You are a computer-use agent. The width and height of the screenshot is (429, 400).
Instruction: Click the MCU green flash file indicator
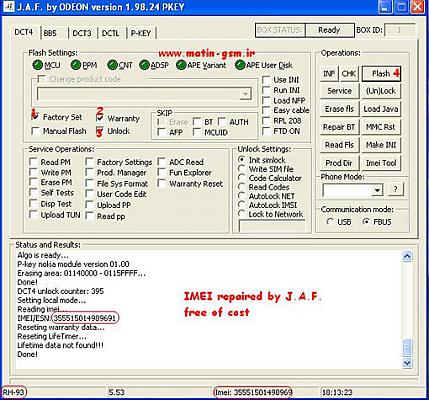point(38,65)
